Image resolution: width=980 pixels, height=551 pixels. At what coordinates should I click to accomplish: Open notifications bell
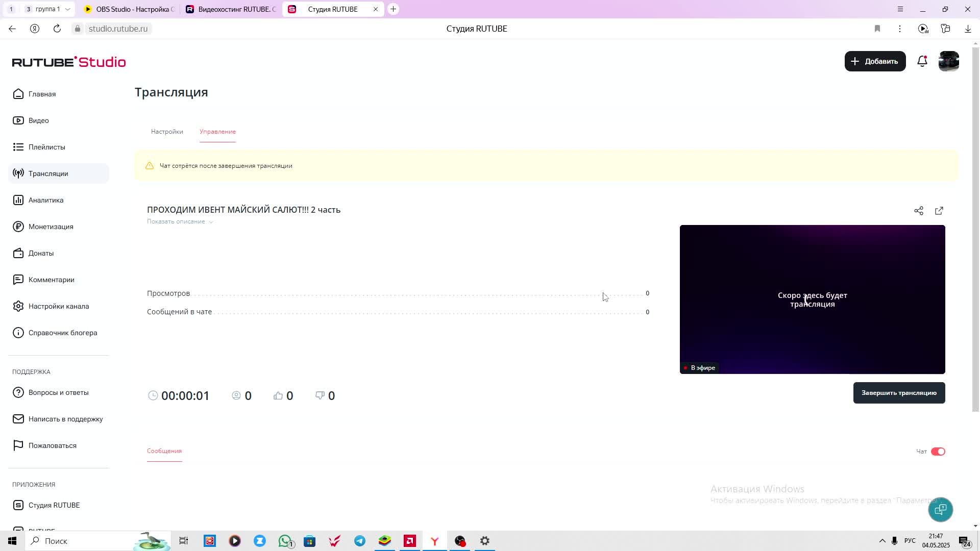click(x=922, y=61)
